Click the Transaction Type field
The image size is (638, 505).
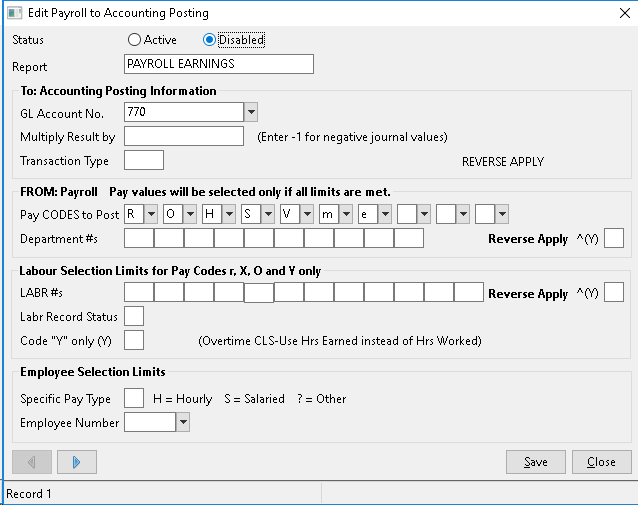144,160
